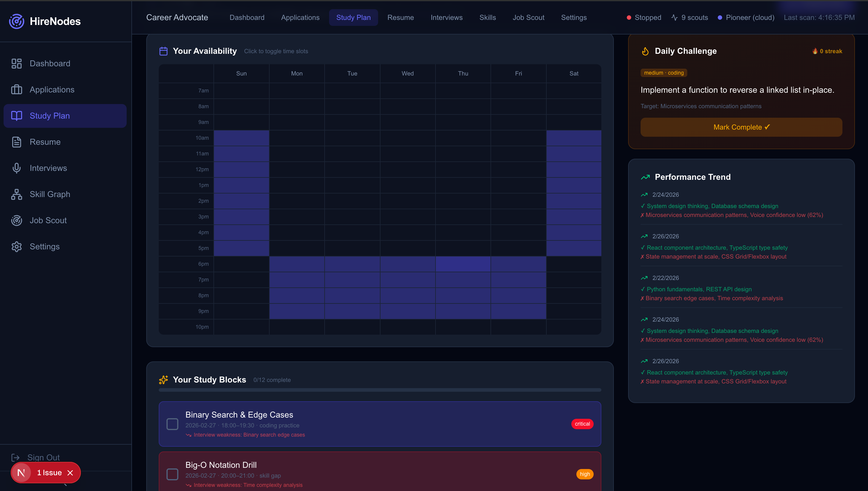
Task: Click the study blocks progress bar
Action: pos(380,390)
